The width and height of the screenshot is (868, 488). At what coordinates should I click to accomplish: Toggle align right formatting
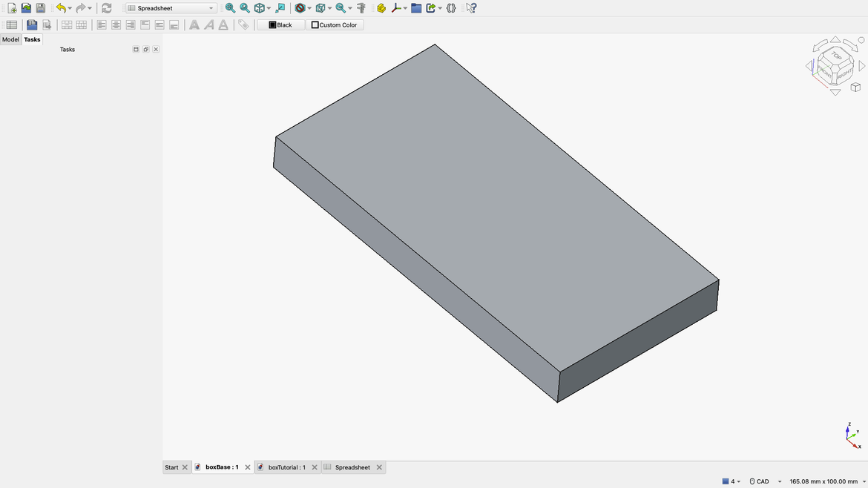pyautogui.click(x=131, y=24)
